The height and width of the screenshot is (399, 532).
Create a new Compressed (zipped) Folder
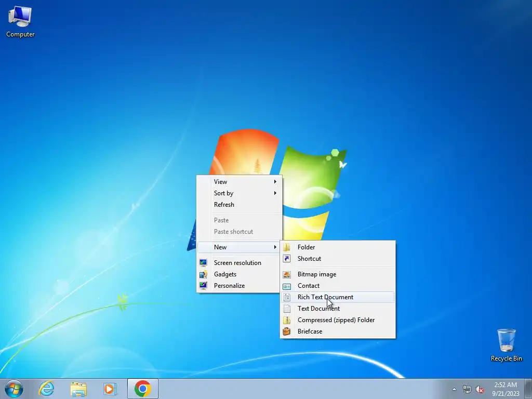pos(338,320)
